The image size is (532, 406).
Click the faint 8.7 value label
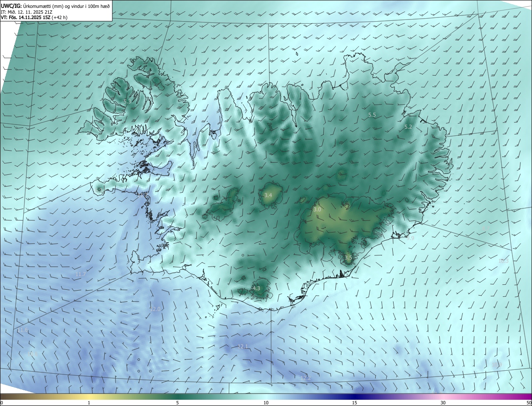[485, 228]
